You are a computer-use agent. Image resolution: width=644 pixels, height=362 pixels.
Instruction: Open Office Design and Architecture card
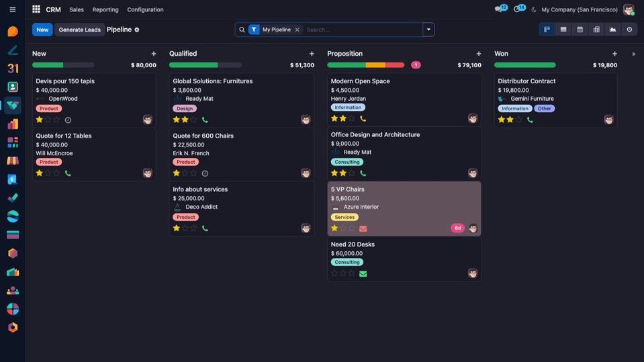[404, 154]
